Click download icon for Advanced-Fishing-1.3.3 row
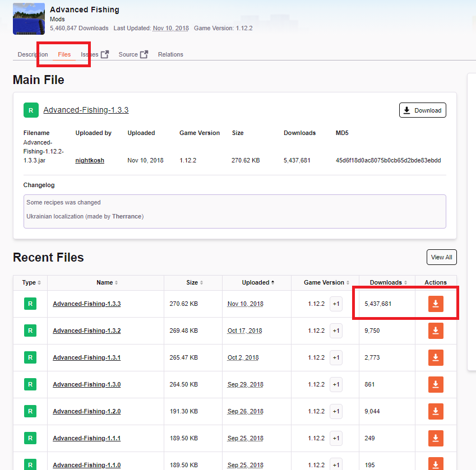The width and height of the screenshot is (476, 470). [436, 304]
